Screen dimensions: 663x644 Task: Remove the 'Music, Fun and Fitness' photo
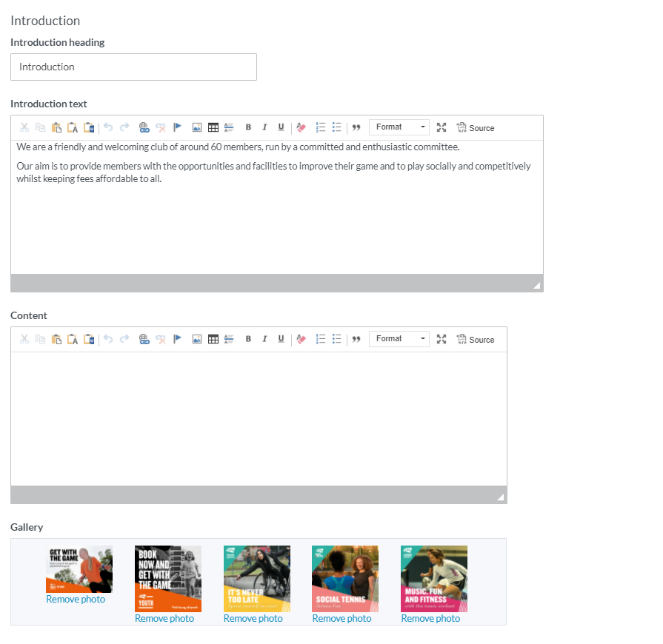coord(430,619)
